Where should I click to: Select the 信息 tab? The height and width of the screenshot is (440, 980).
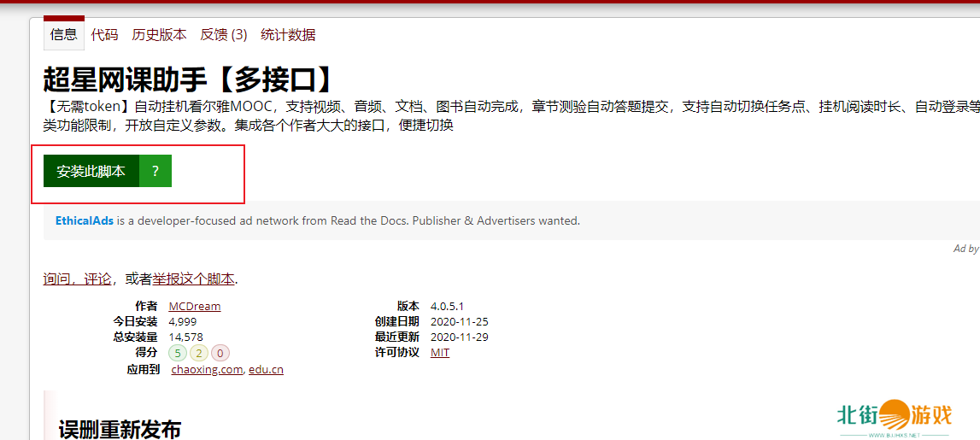click(64, 34)
